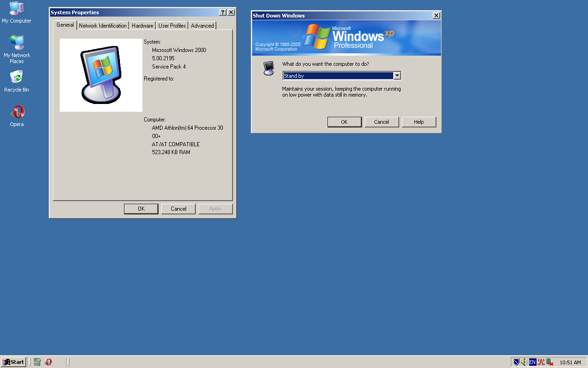Click the 'System:' label

(152, 42)
